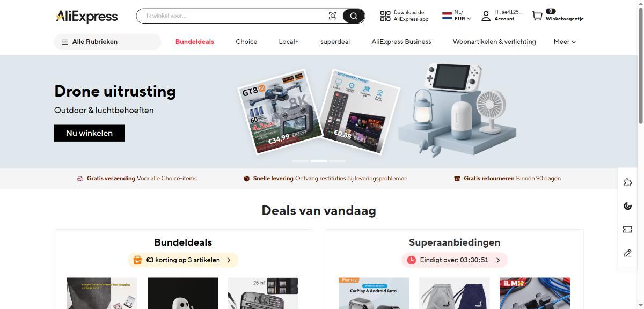The image size is (644, 309).
Task: Click the black magnifier search button
Action: pos(354,16)
